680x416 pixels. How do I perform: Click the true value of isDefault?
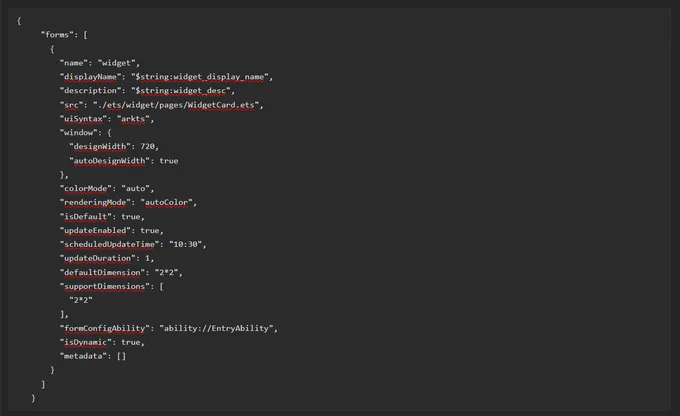(x=131, y=216)
